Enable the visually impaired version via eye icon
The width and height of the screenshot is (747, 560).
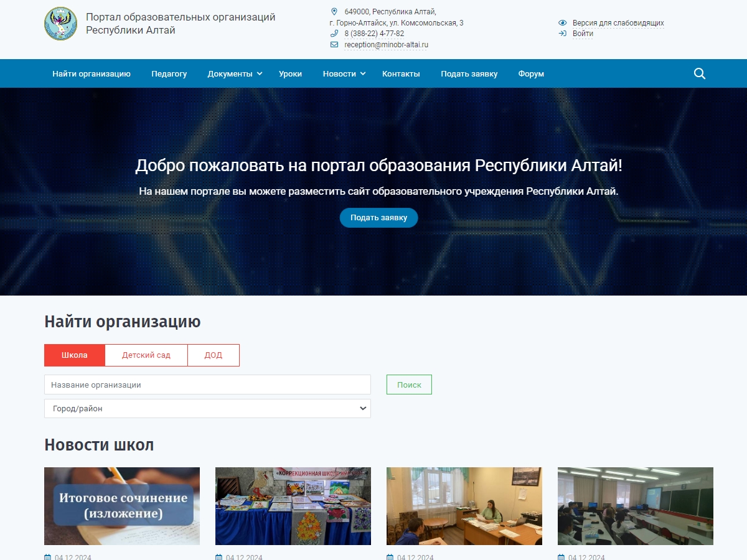click(562, 22)
